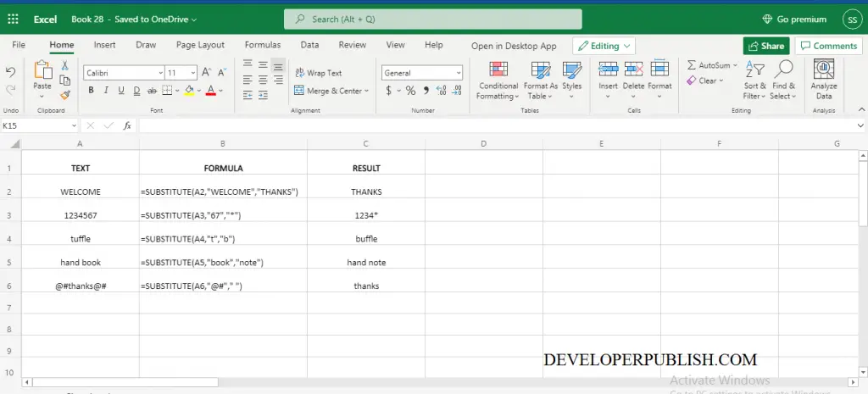Image resolution: width=868 pixels, height=394 pixels.
Task: Apply accounting dollar currency format
Action: click(388, 90)
